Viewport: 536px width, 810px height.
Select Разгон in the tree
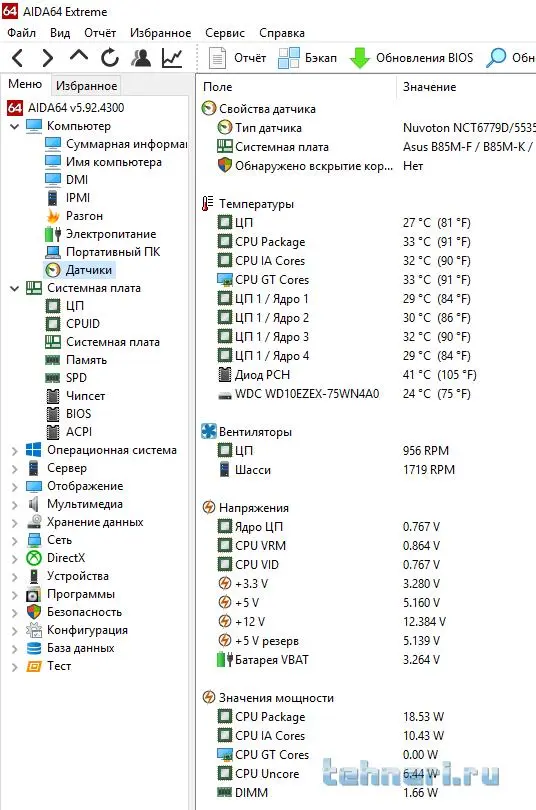84,216
